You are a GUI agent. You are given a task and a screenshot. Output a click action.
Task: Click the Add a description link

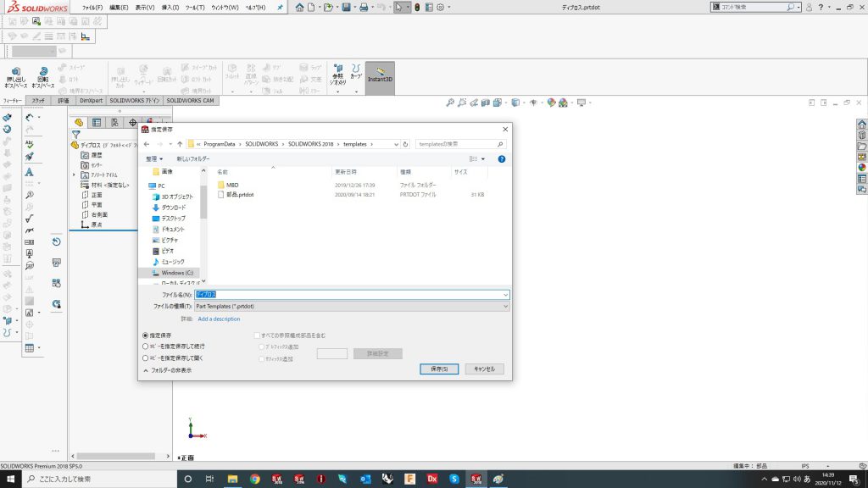219,319
